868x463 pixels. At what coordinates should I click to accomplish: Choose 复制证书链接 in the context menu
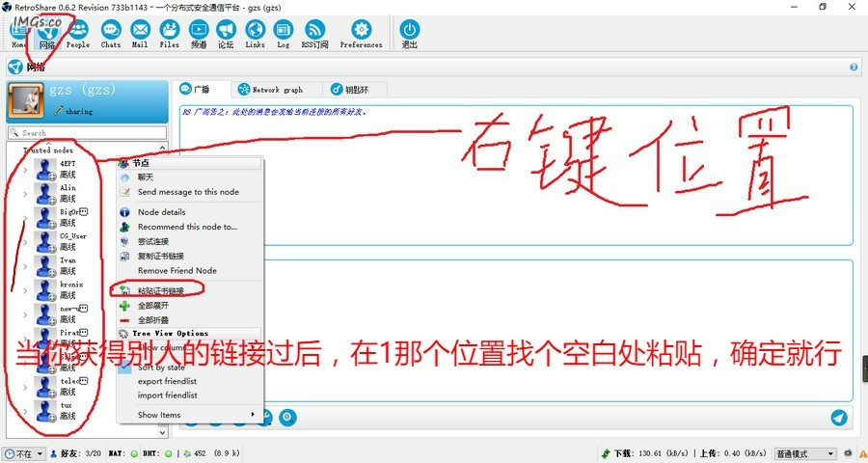(x=189, y=256)
